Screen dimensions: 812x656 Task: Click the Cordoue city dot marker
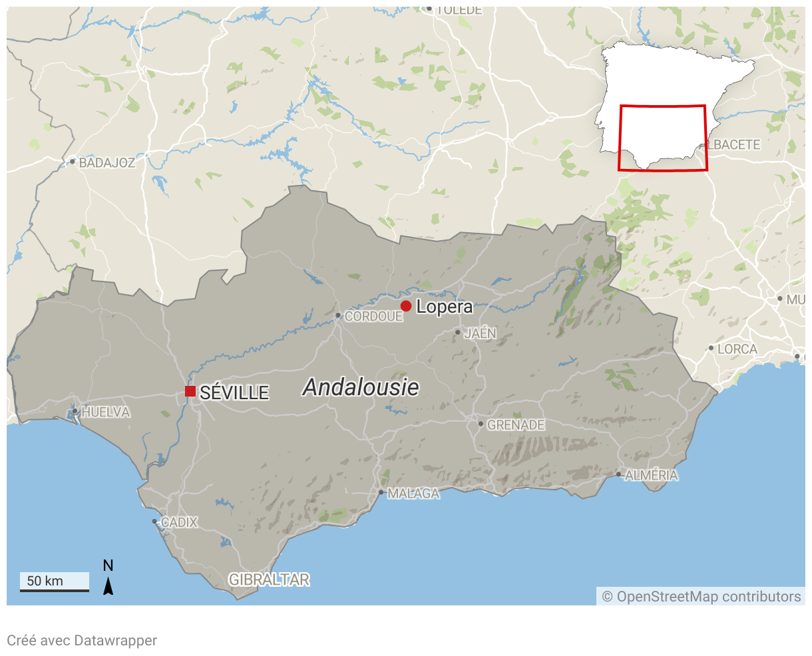pyautogui.click(x=338, y=315)
